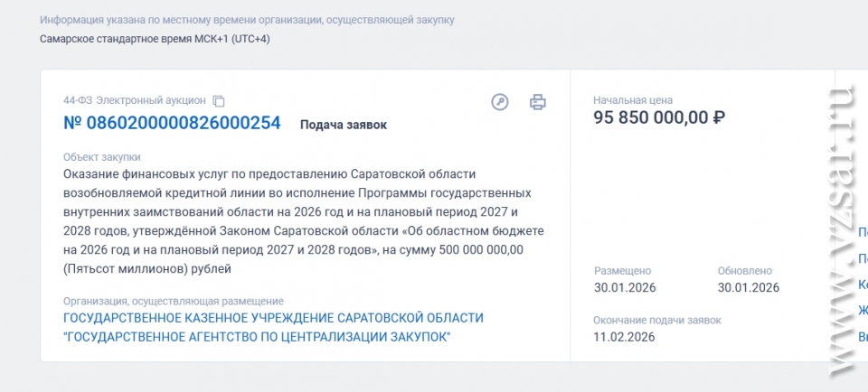868x392 pixels.
Task: Copy the auction type via copy icon
Action: click(219, 101)
